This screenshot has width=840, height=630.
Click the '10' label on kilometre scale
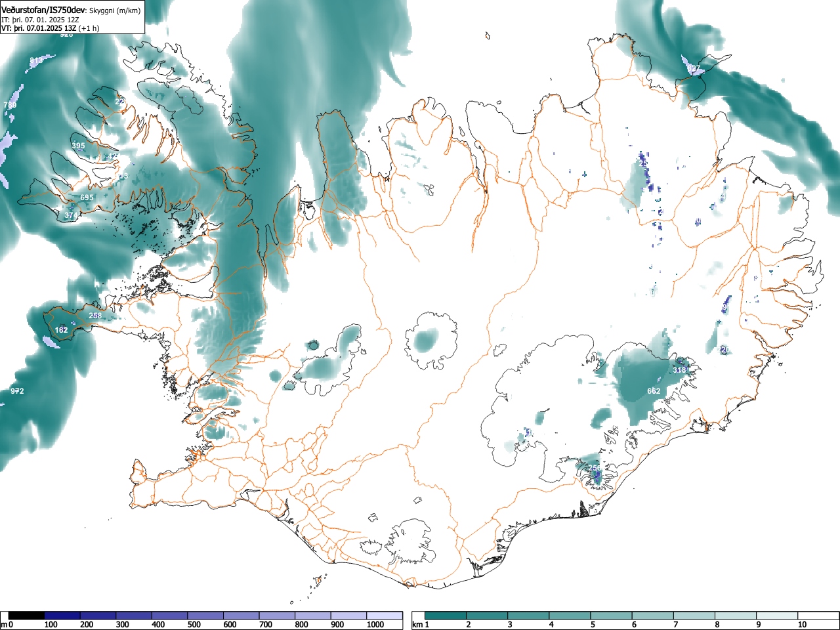802,625
